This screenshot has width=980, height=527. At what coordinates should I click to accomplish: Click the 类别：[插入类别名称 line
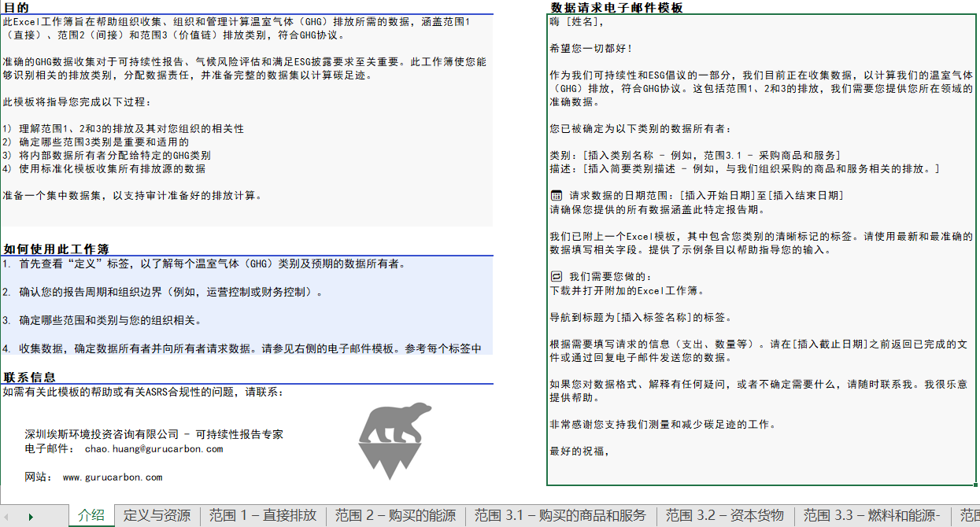[695, 156]
